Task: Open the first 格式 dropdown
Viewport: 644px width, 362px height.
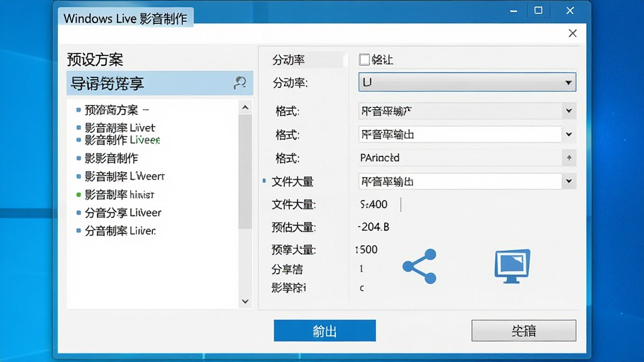Action: tap(467, 111)
